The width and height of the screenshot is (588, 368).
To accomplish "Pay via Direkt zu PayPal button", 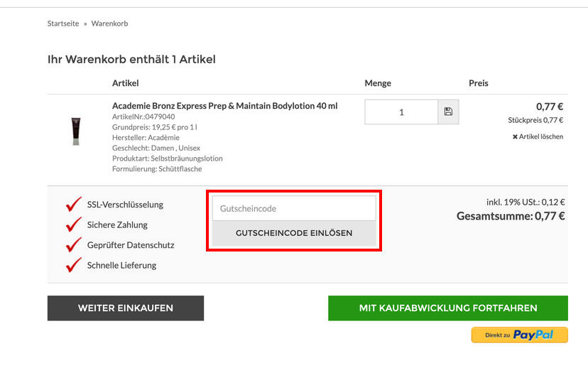I will click(520, 335).
